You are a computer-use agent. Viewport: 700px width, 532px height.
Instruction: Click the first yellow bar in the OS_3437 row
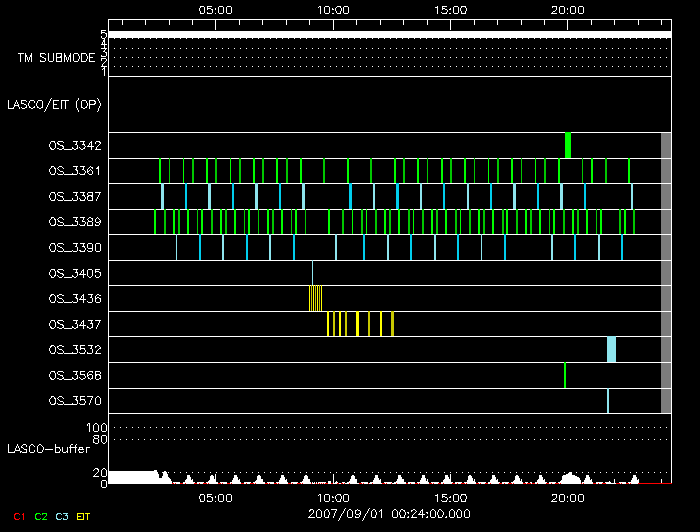(328, 323)
